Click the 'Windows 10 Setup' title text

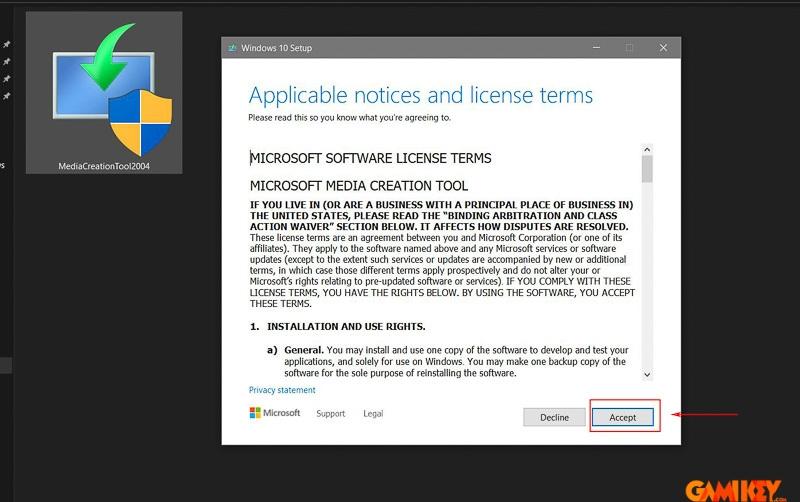tap(277, 48)
